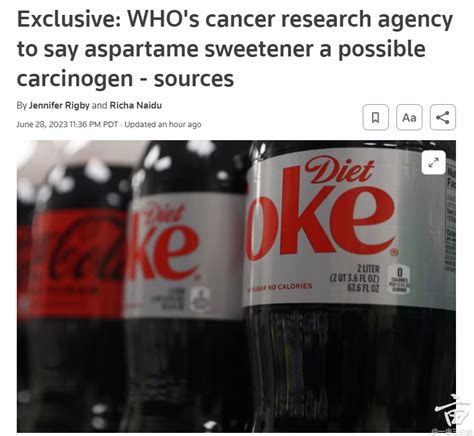Click the 0 calories badge on the front bottle

coord(400,279)
